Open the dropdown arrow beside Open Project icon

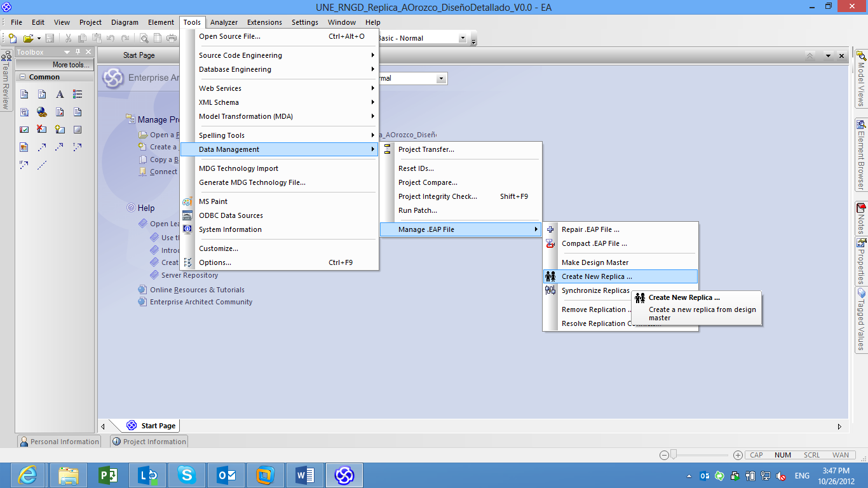(38, 38)
